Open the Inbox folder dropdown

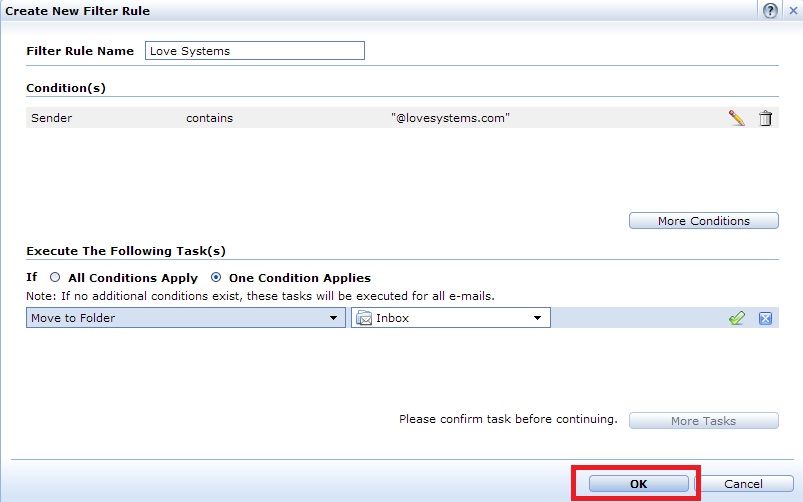pos(451,318)
